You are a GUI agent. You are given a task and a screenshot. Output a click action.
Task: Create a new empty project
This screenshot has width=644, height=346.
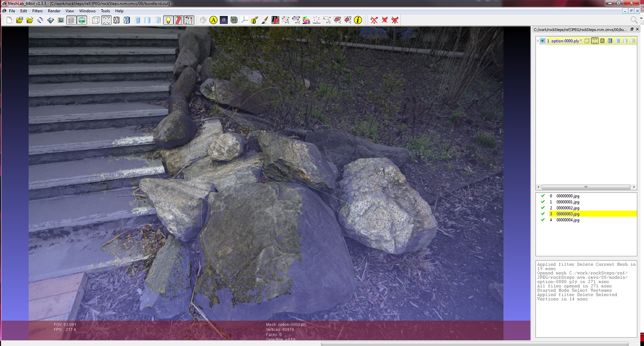point(9,20)
